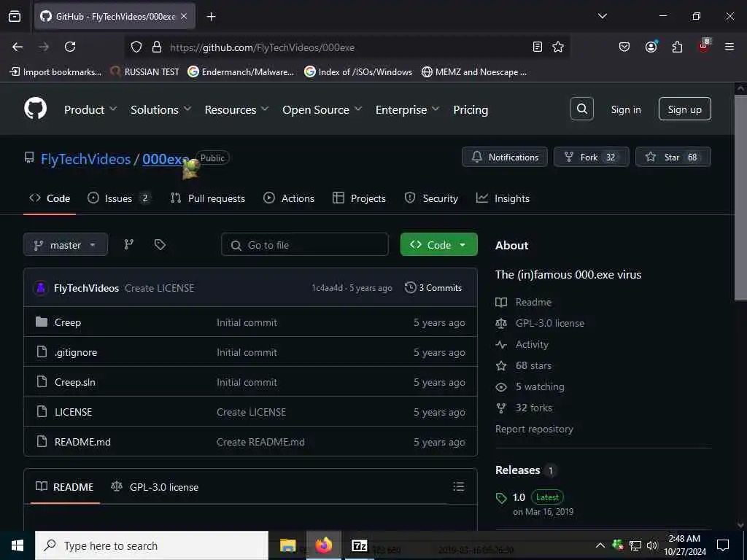Click the Firefox icon in the taskbar

pos(323,545)
